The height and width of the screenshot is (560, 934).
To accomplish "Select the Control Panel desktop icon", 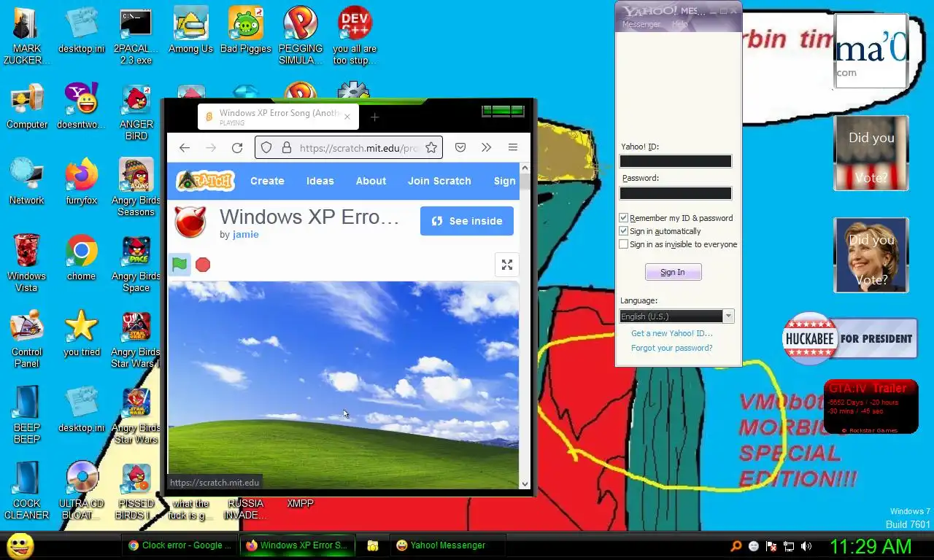I will 27,339.
